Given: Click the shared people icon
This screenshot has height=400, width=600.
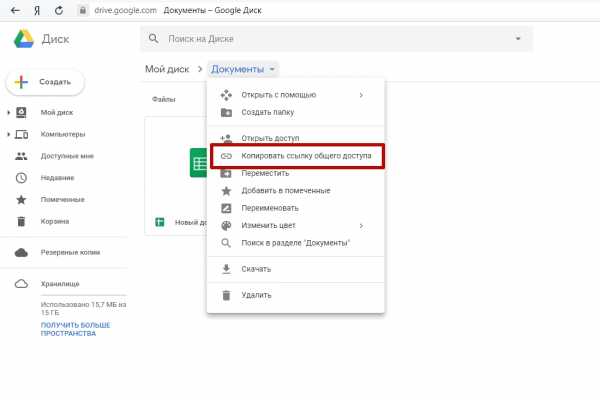Looking at the screenshot, I should pyautogui.click(x=21, y=156).
